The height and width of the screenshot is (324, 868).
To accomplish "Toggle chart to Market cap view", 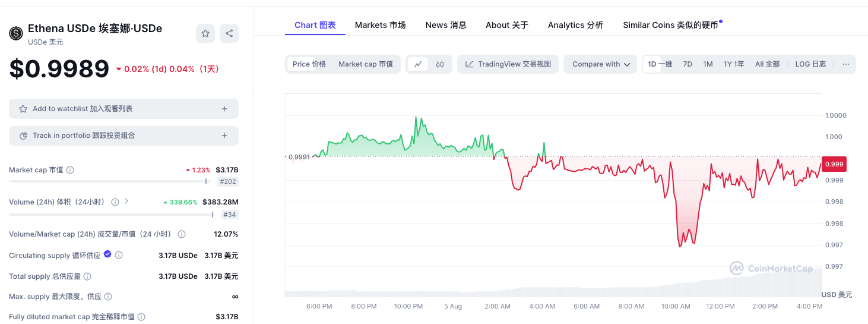I will pyautogui.click(x=366, y=64).
